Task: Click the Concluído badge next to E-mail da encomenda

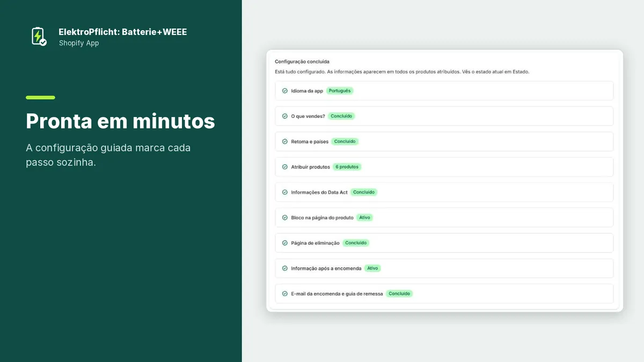Action: tap(399, 294)
